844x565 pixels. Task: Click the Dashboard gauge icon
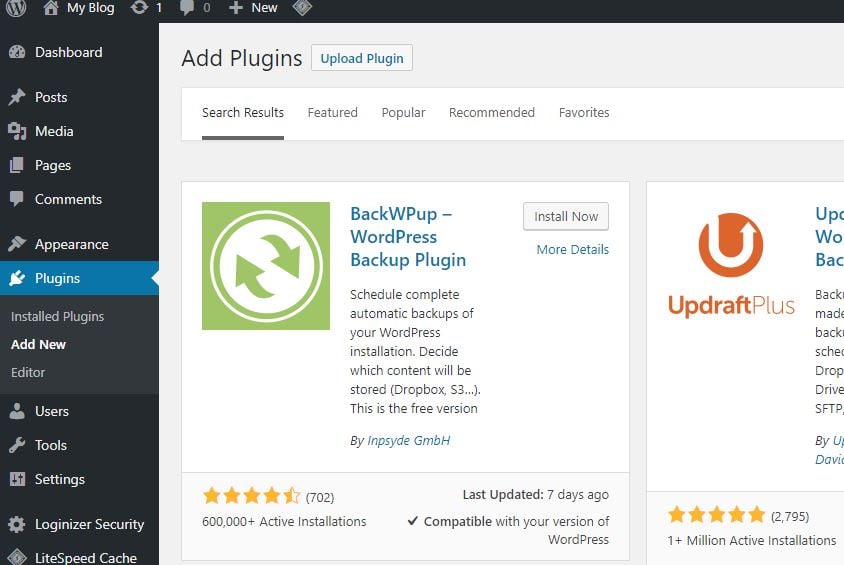pos(17,52)
